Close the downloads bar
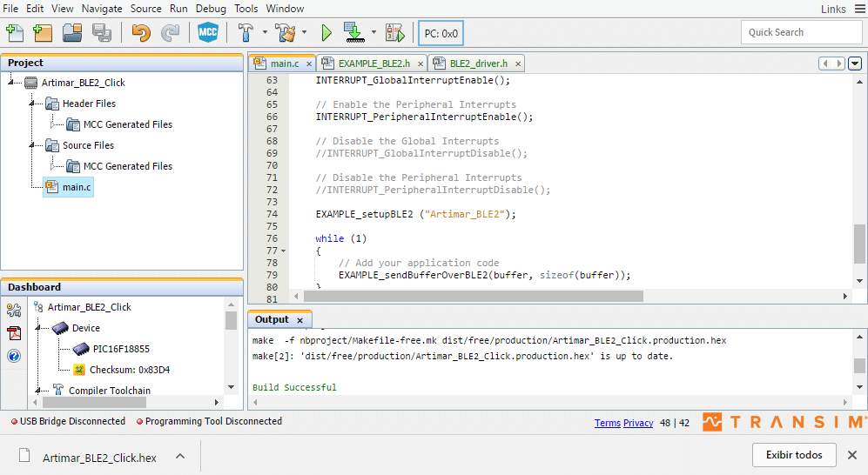 click(852, 454)
